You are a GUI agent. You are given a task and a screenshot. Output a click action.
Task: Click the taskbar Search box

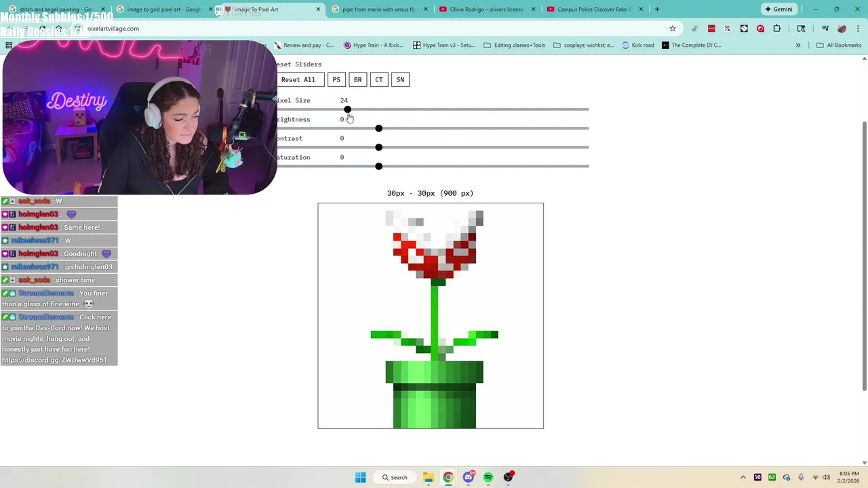click(395, 477)
